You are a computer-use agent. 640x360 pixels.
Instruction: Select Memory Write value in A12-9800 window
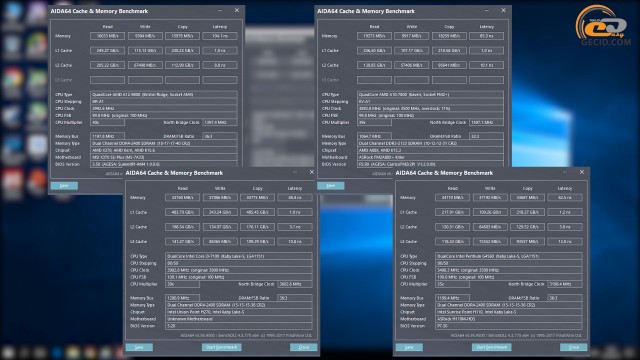145,36
